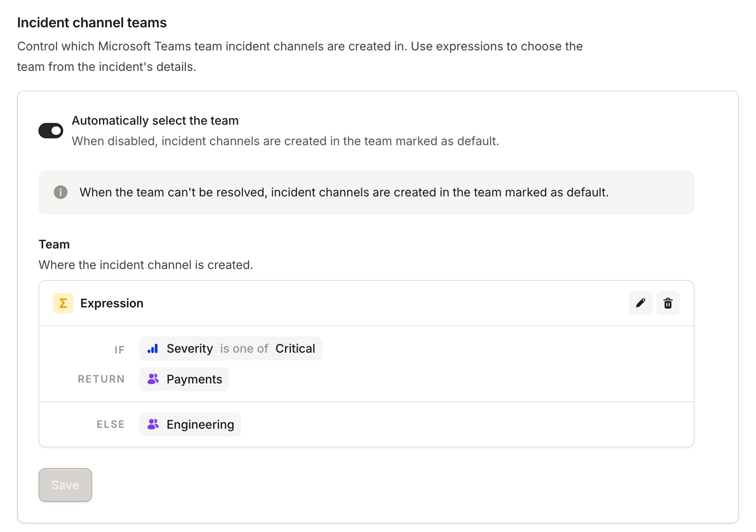This screenshot has width=756, height=532.
Task: Click the 'is one of' operator text
Action: click(244, 348)
